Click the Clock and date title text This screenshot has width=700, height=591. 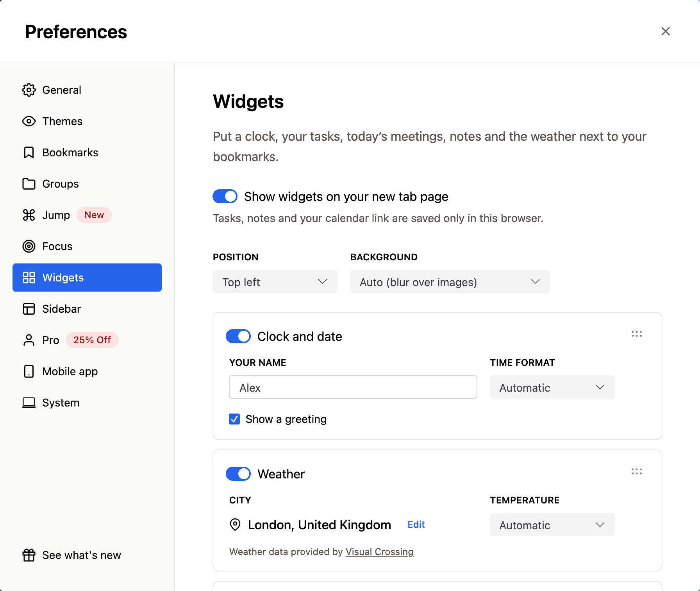click(300, 336)
